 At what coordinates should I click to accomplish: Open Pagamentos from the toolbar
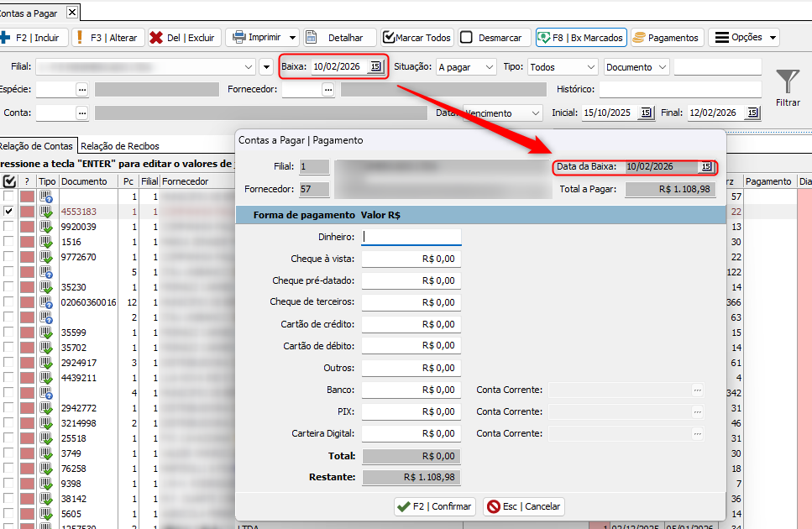(666, 38)
